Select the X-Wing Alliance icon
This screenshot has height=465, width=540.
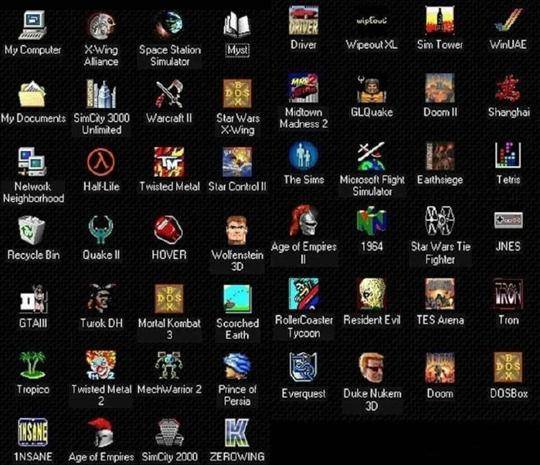point(101,25)
